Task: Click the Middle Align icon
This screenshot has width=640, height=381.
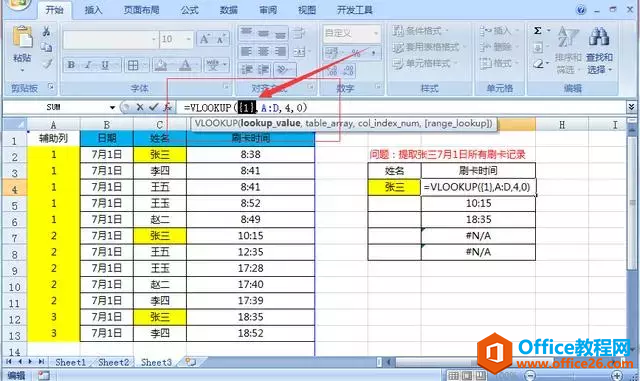Action: (x=263, y=33)
